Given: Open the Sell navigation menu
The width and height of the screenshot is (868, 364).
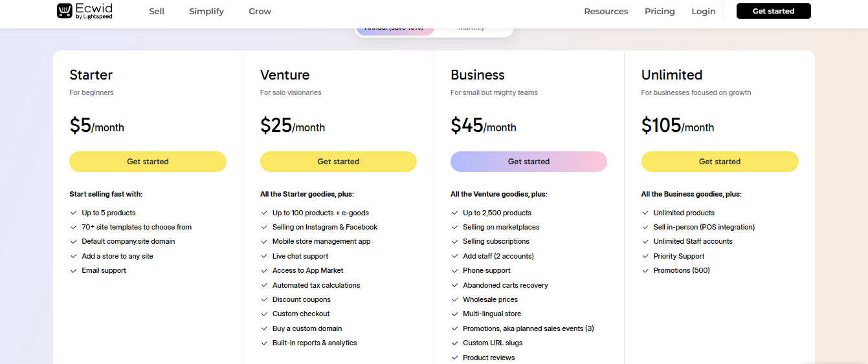Looking at the screenshot, I should click(157, 11).
